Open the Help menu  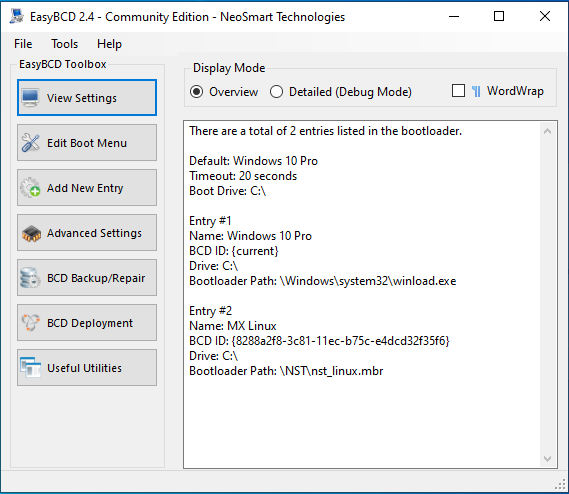[109, 44]
